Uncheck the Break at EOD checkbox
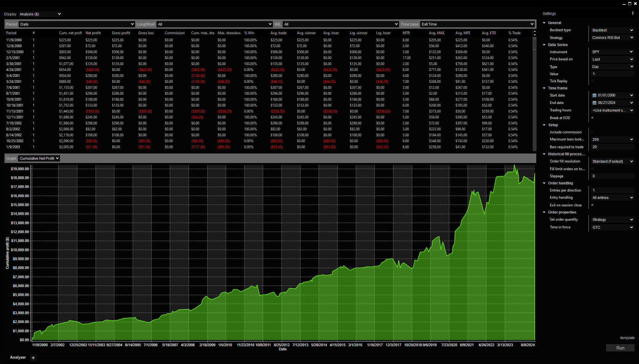Viewport: 639px width, 364px height. [x=592, y=118]
